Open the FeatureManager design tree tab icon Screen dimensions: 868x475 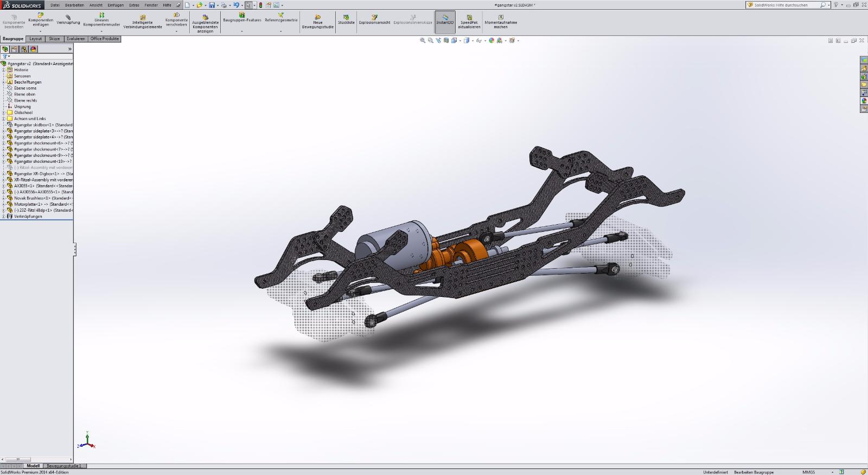pos(5,49)
